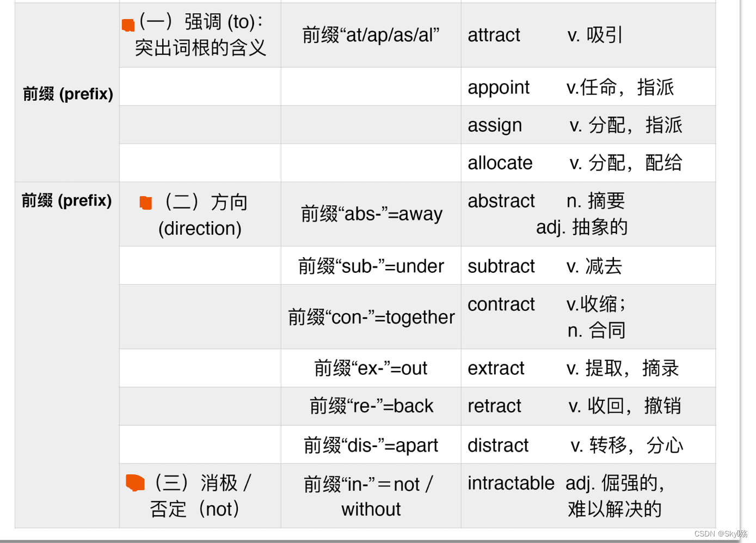The image size is (756, 543).
Task: Click the prefix cell 前缀"re-"=back
Action: click(x=372, y=406)
